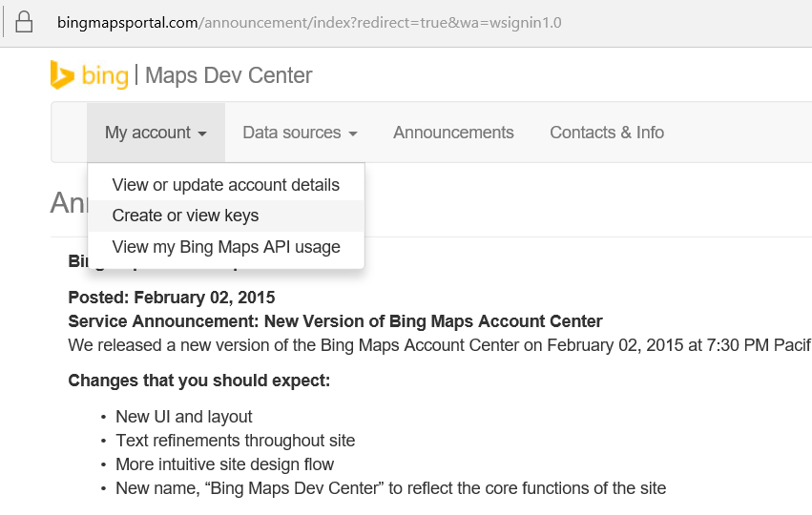This screenshot has width=812, height=515.
Task: Click the Service Announcement heading text
Action: tap(335, 321)
